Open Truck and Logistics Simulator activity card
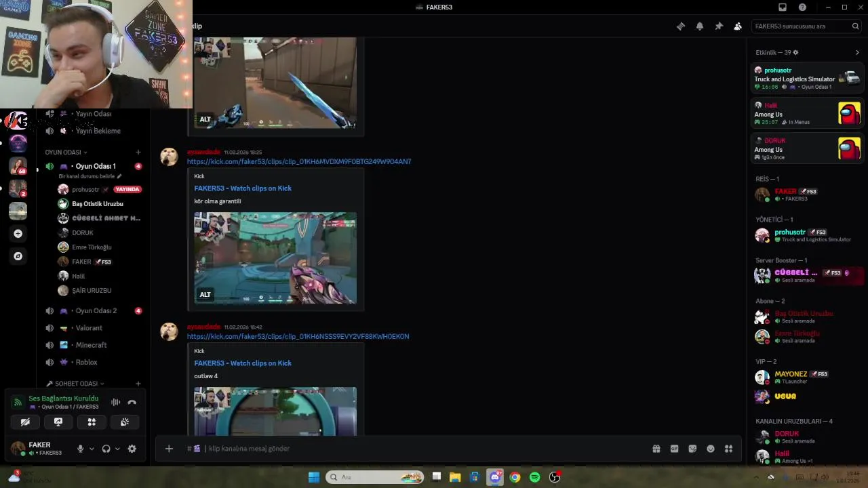The image size is (868, 488). point(807,79)
